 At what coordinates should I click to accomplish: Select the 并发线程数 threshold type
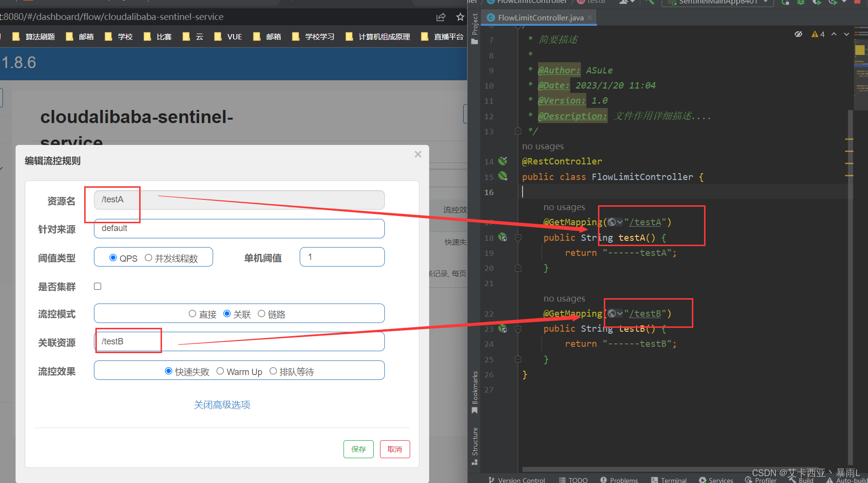pyautogui.click(x=148, y=258)
